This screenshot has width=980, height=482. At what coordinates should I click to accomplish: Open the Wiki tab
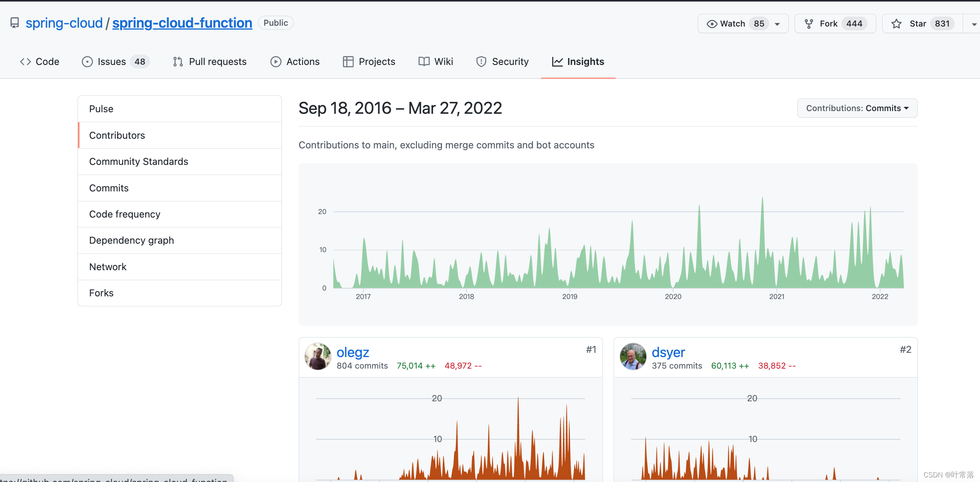point(436,61)
